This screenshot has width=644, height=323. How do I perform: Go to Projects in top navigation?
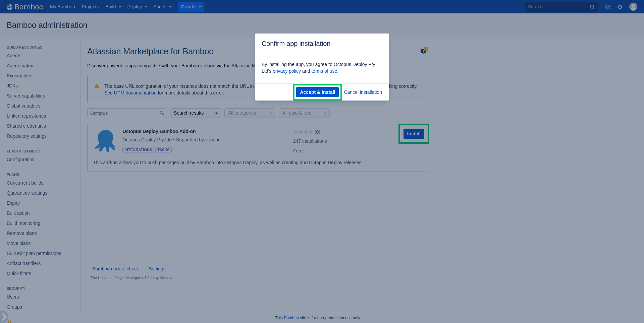90,7
